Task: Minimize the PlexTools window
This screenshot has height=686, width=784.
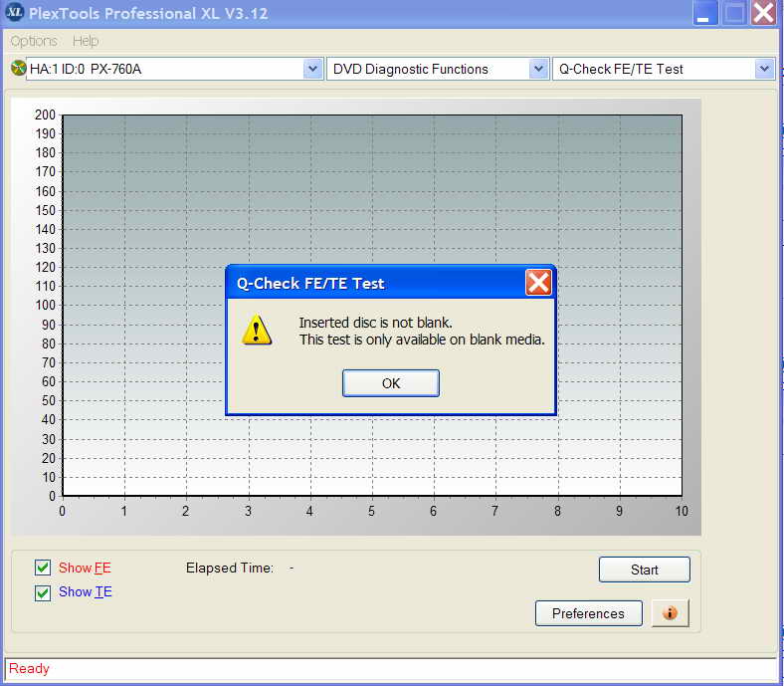Action: [705, 13]
